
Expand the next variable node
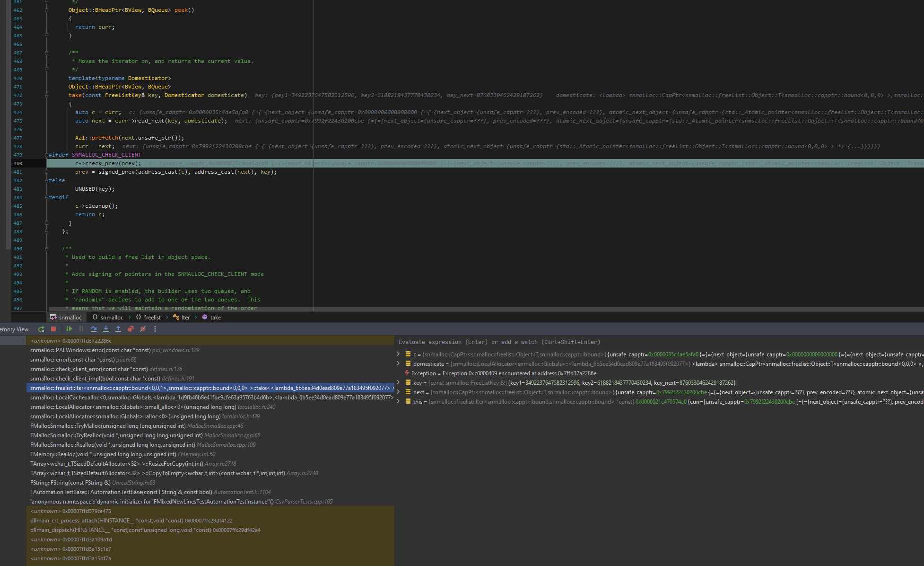[x=398, y=392]
